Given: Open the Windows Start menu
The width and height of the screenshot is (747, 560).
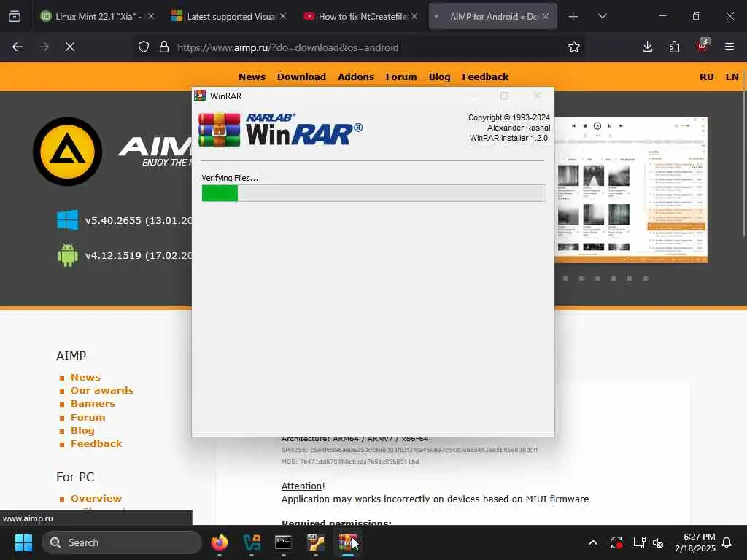Looking at the screenshot, I should pyautogui.click(x=23, y=542).
